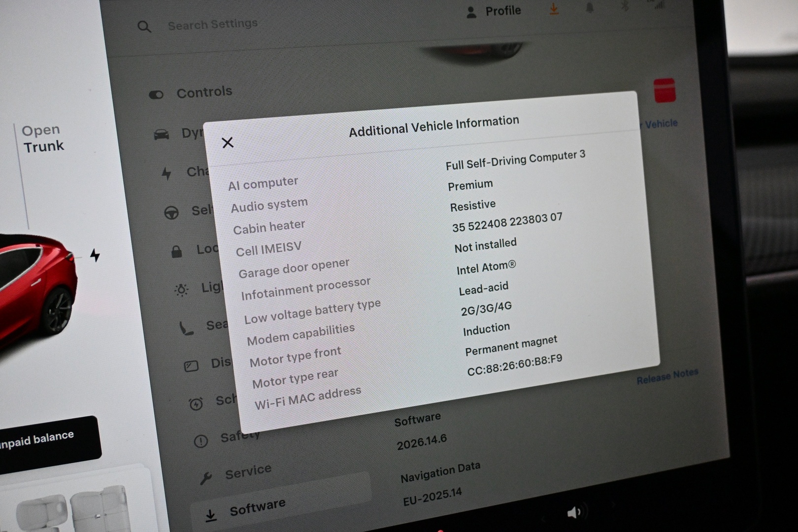798x532 pixels.
Task: Tap the red glovebox icon
Action: [665, 91]
